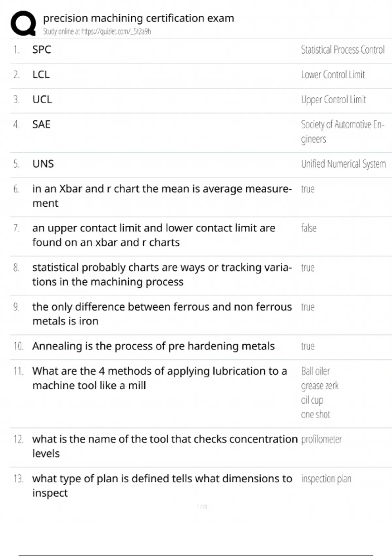Click the "false" answer for contact limits
Screen dimensions: 392x556
click(x=309, y=228)
